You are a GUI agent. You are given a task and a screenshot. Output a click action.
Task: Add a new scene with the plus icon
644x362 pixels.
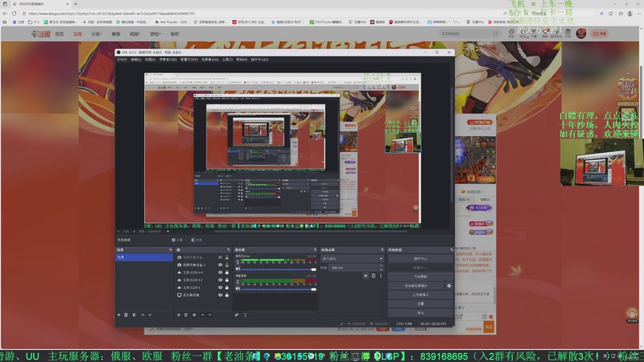coord(118,315)
